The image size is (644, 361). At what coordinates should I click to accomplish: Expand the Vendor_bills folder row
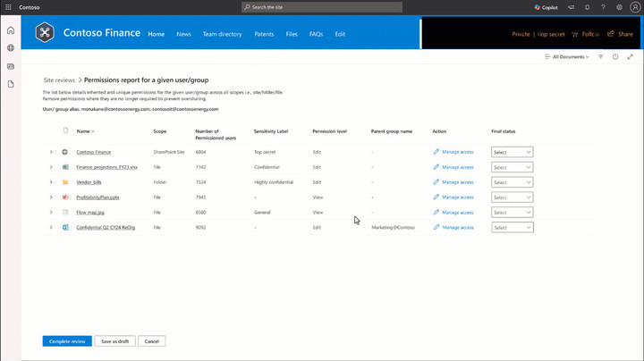coord(51,182)
